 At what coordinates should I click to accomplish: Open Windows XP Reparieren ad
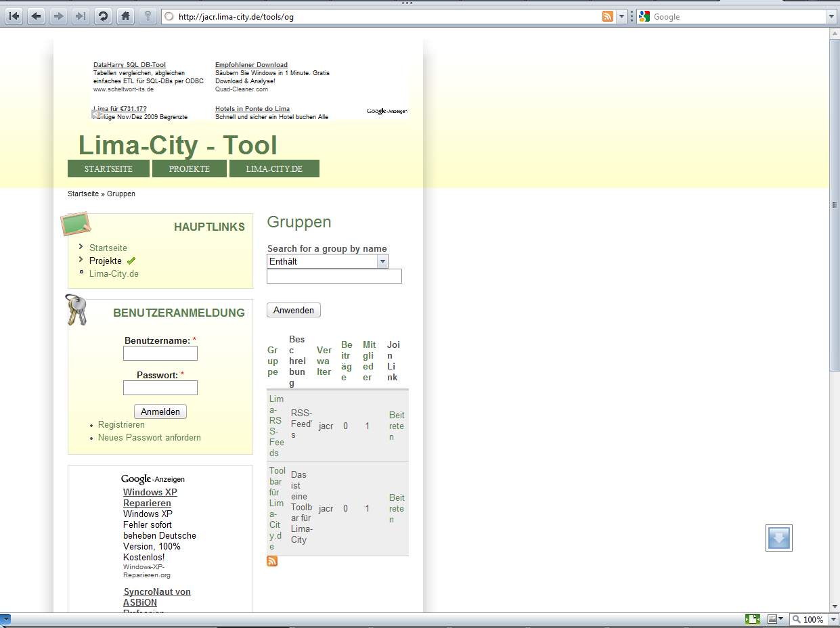coord(150,497)
